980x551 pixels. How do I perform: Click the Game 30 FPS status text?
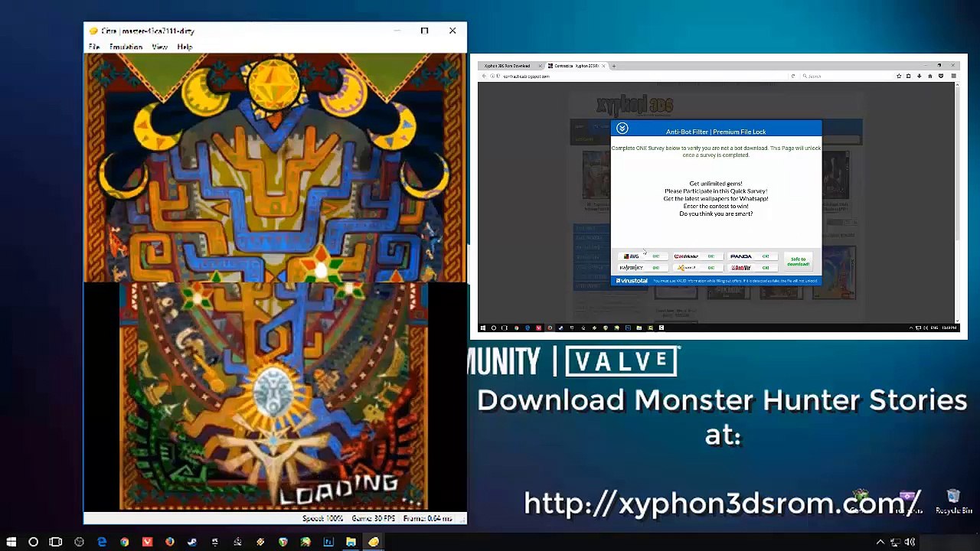(x=374, y=518)
